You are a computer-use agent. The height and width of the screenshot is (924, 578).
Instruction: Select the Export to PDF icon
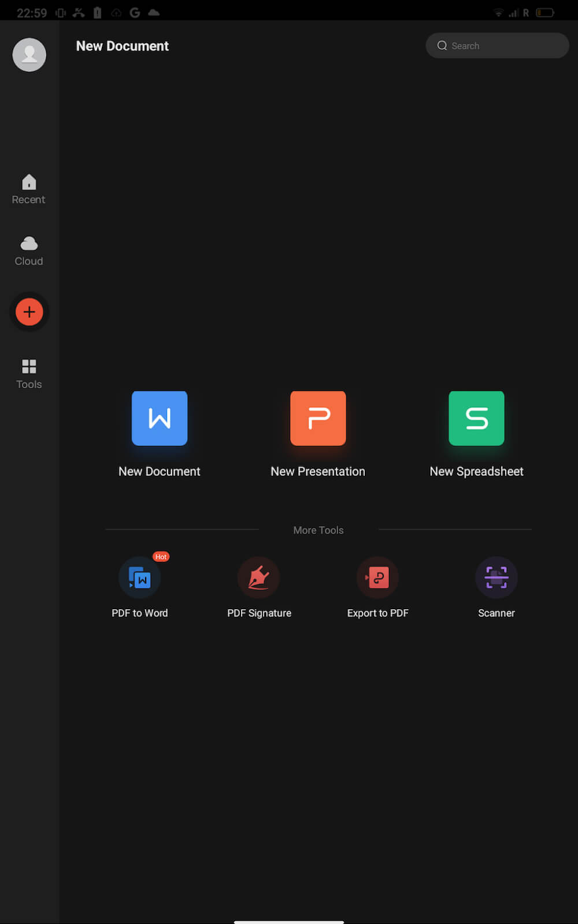click(x=377, y=577)
